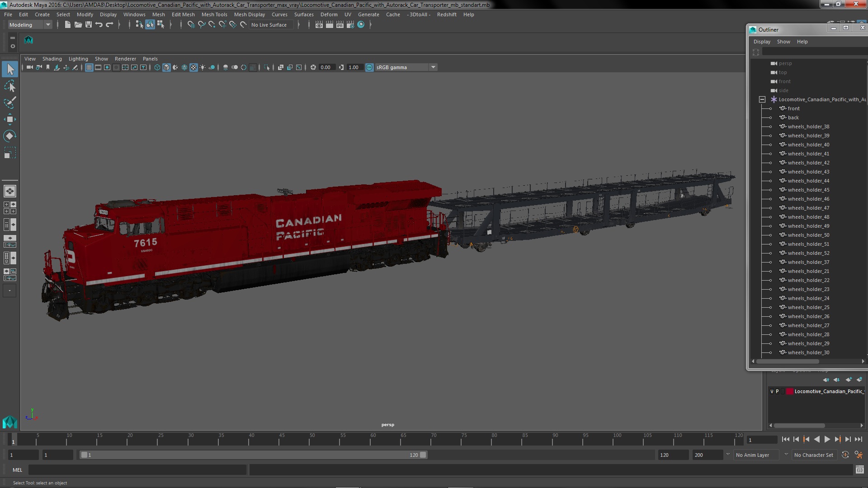Open the Shading panel menu
Screen dimensions: 868x488
[52, 59]
